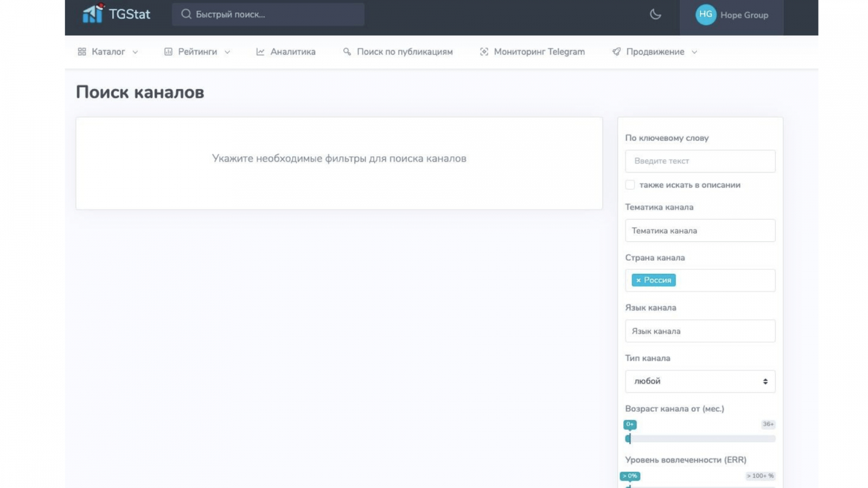Click the Поиск по публикациям search icon

(x=347, y=52)
